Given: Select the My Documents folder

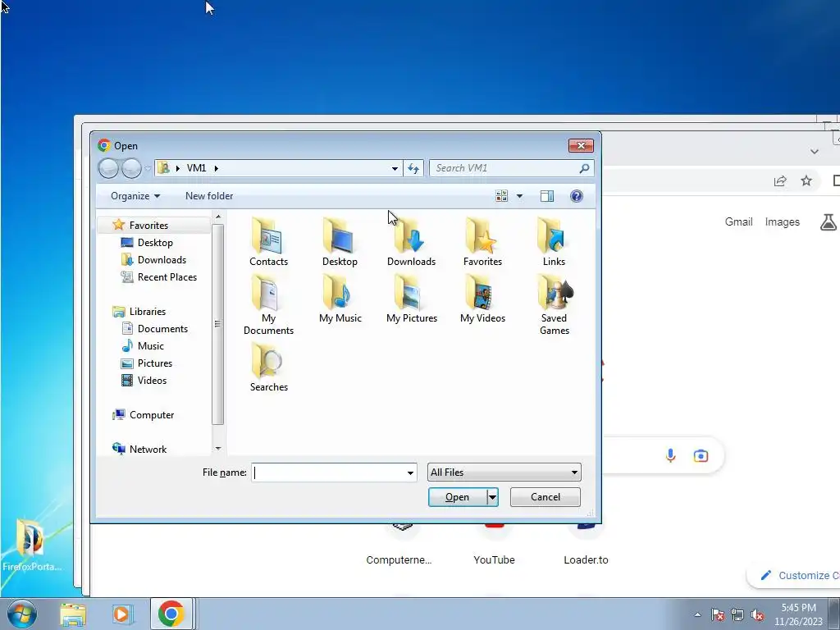Looking at the screenshot, I should pos(268,304).
